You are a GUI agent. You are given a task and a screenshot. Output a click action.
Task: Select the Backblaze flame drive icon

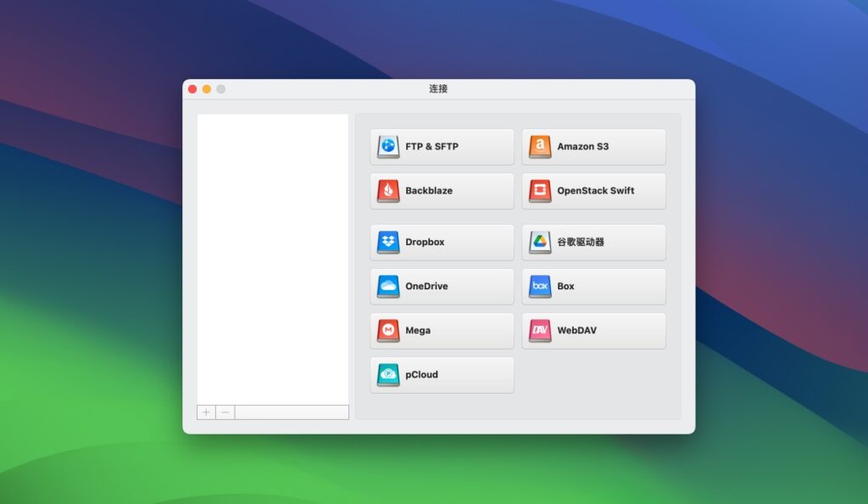coord(387,190)
